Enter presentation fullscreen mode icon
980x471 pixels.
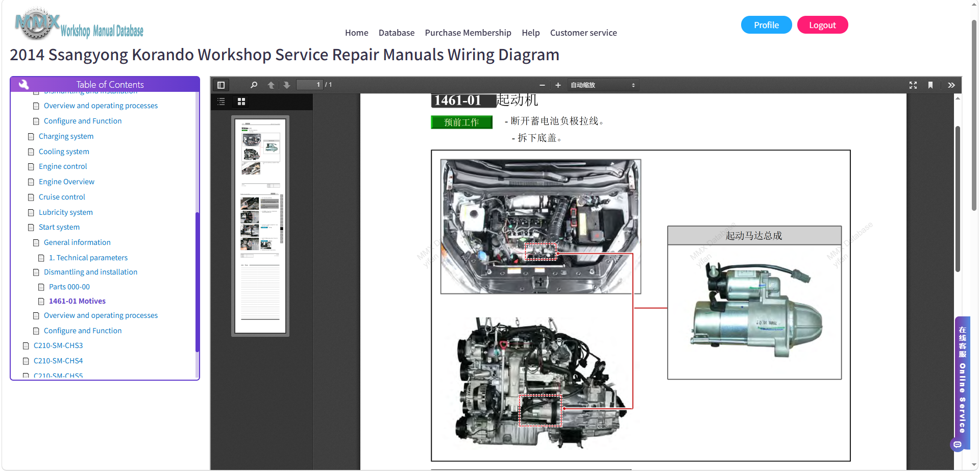tap(913, 85)
